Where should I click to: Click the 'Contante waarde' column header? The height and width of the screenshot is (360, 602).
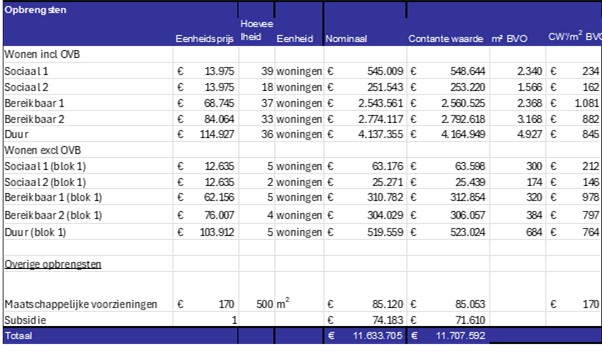pos(445,39)
